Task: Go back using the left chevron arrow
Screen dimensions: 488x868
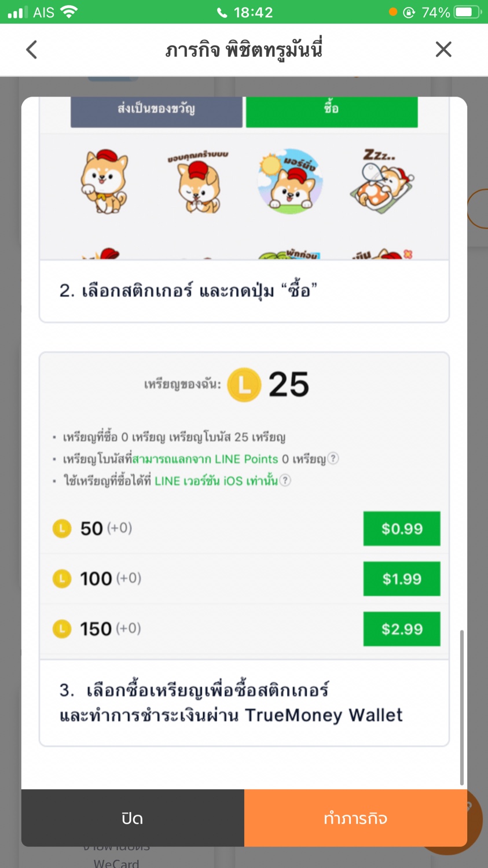Action: [32, 50]
